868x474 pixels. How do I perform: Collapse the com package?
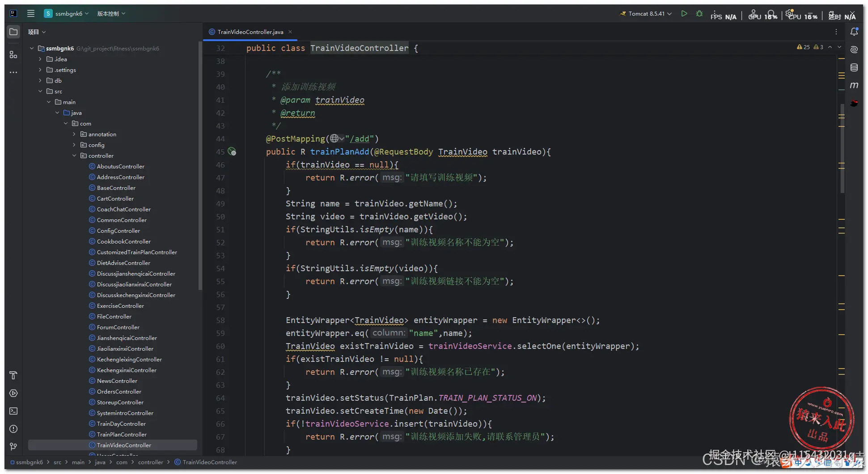[66, 123]
